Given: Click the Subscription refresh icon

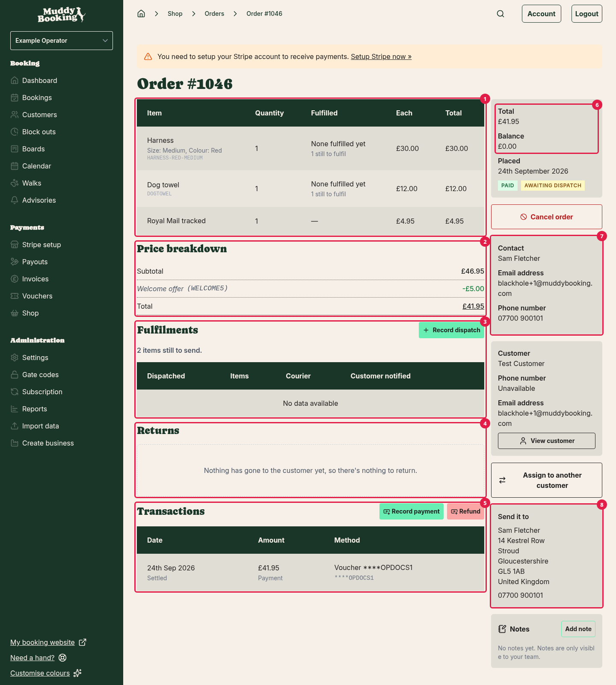Looking at the screenshot, I should [15, 392].
